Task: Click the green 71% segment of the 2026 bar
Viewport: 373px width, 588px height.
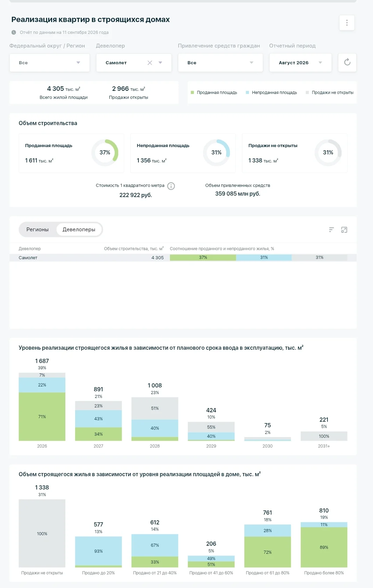Action: click(x=42, y=416)
